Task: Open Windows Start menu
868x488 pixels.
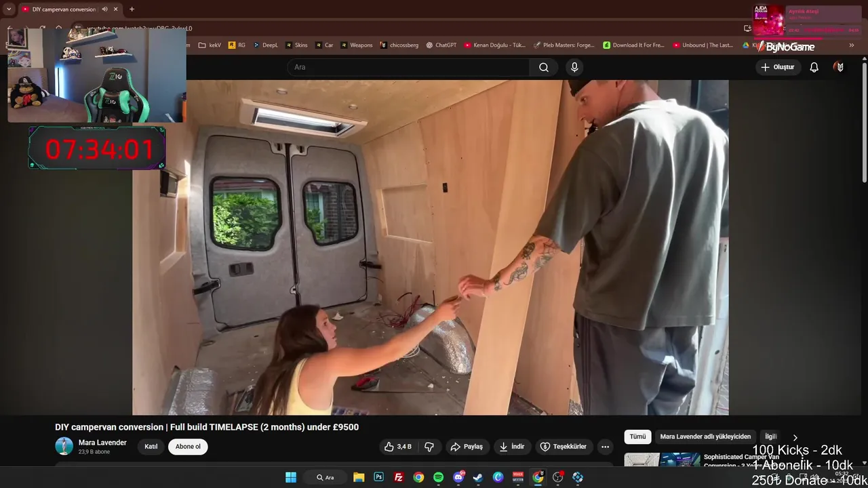Action: point(291,477)
